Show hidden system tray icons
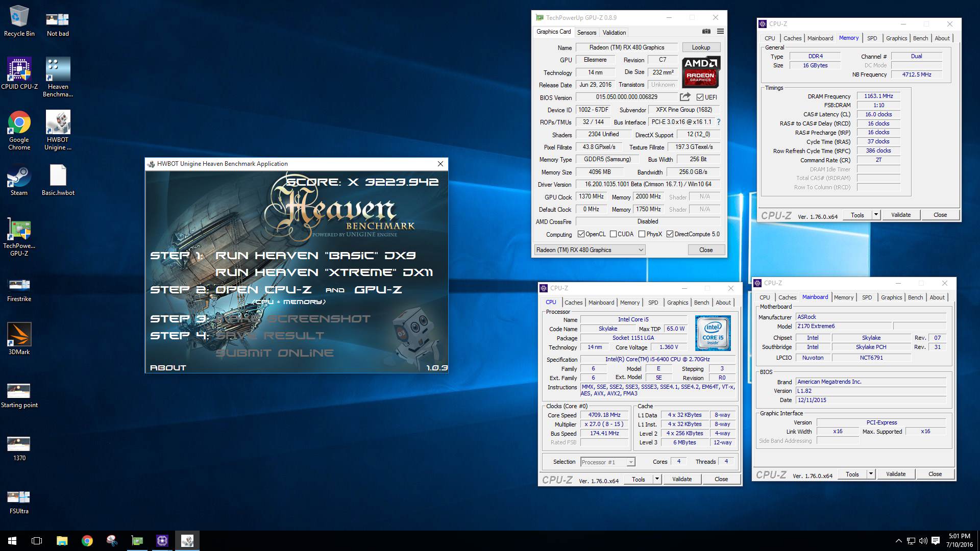The width and height of the screenshot is (980, 551). [898, 541]
